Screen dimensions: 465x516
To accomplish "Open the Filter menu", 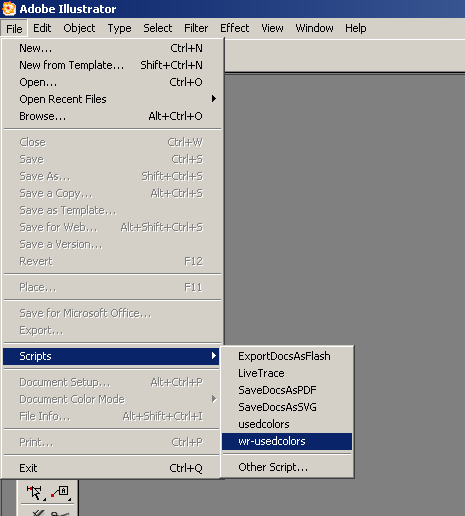I will 196,28.
